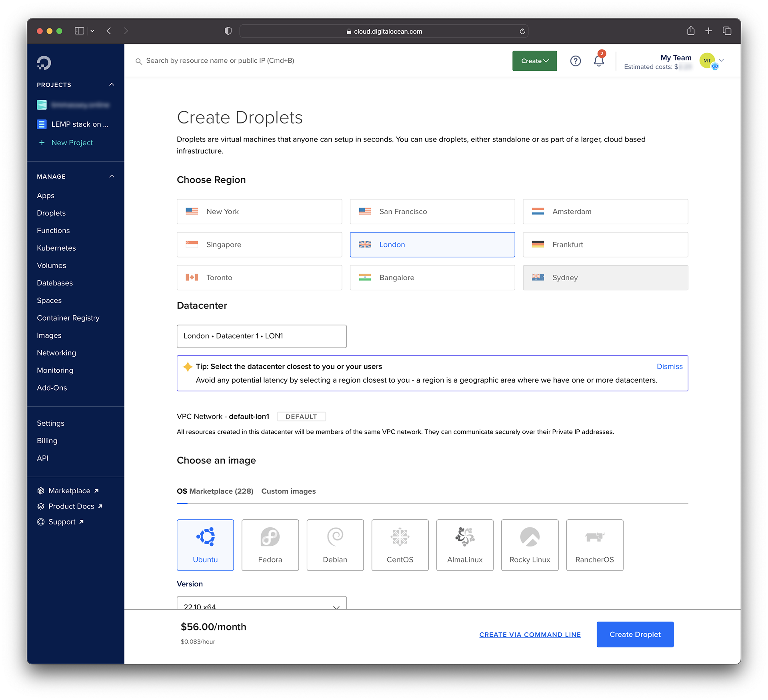Select the Toronto region
This screenshot has width=768, height=700.
click(259, 277)
